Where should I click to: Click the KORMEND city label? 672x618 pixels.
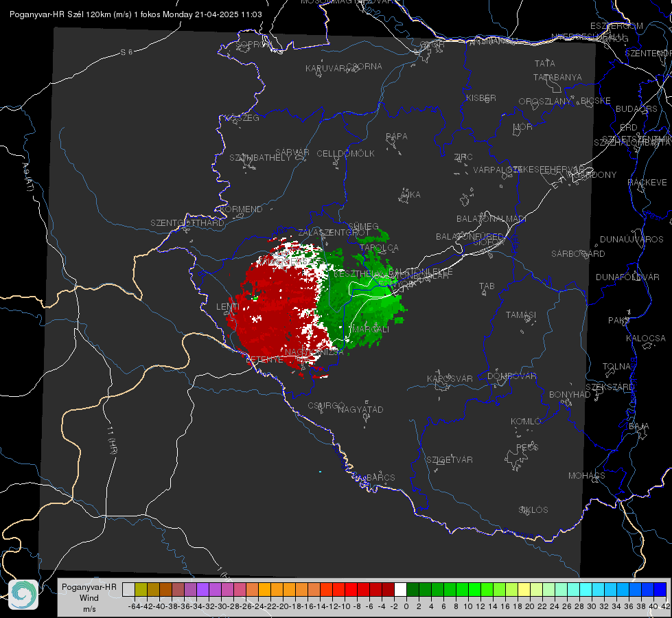[240, 209]
